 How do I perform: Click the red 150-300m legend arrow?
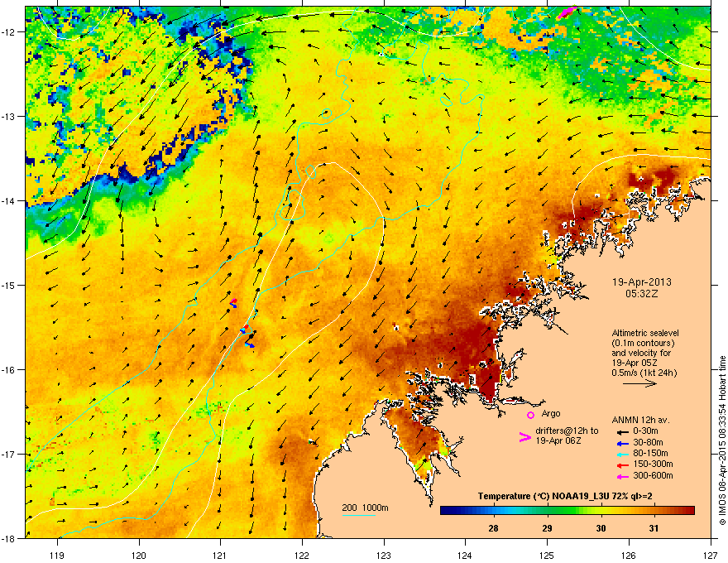point(622,465)
